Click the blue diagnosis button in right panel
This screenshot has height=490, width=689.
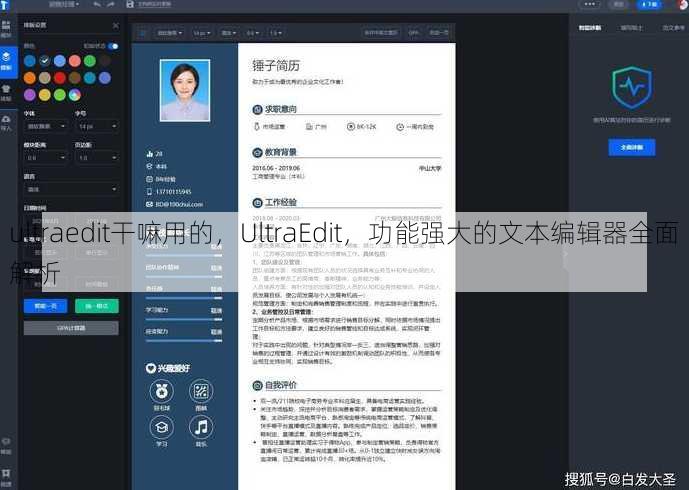pyautogui.click(x=632, y=147)
